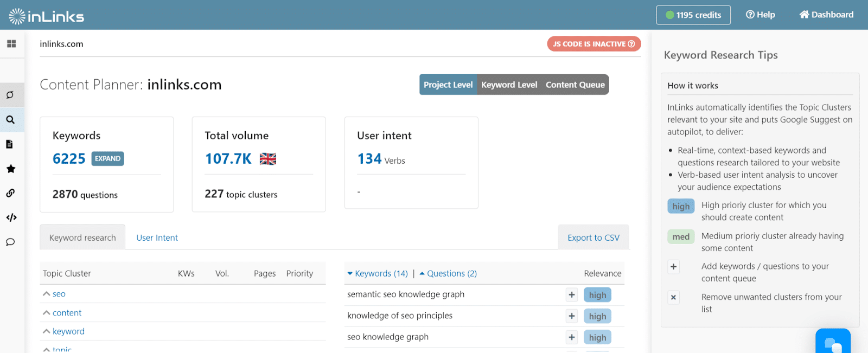Click the star sidebar icon
The width and height of the screenshot is (868, 353).
click(x=10, y=169)
